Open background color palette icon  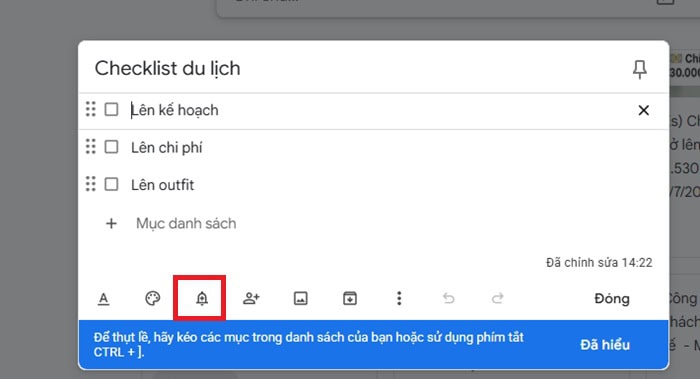pyautogui.click(x=153, y=298)
